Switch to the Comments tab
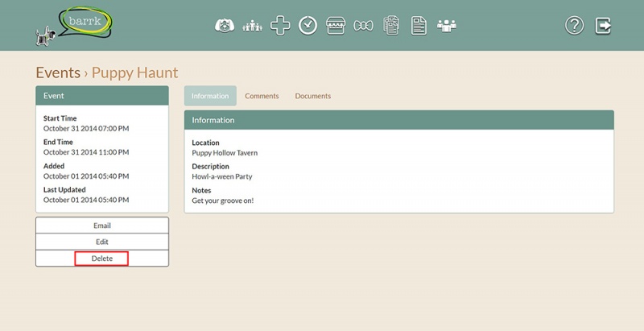Viewport: 644px width, 331px height. (262, 96)
